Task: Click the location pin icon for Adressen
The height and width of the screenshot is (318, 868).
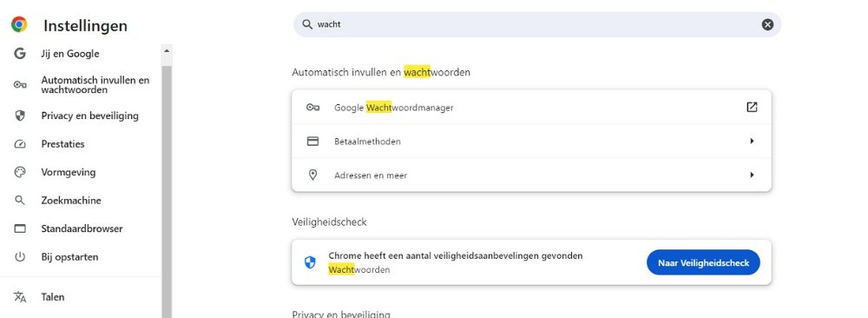Action: (x=312, y=175)
